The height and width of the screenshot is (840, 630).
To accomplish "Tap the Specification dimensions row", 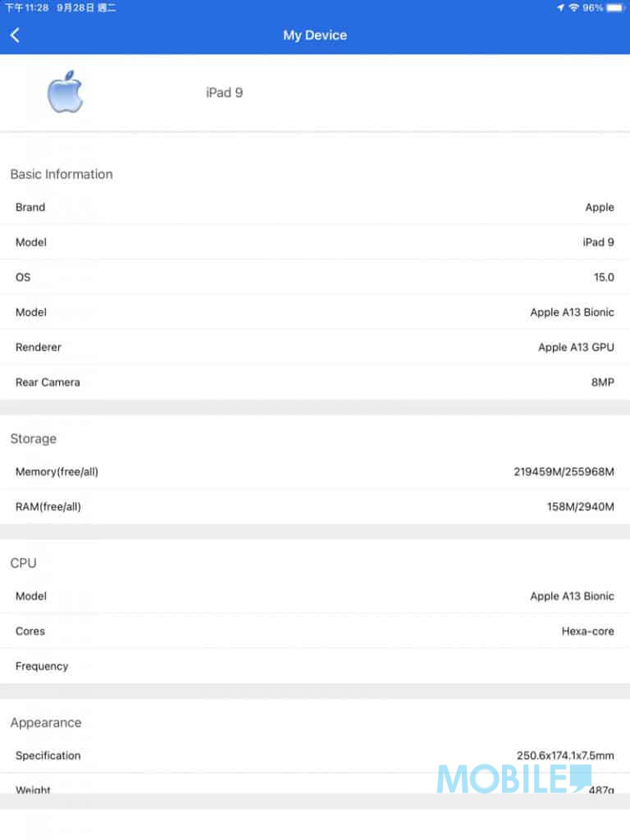I will pos(315,756).
